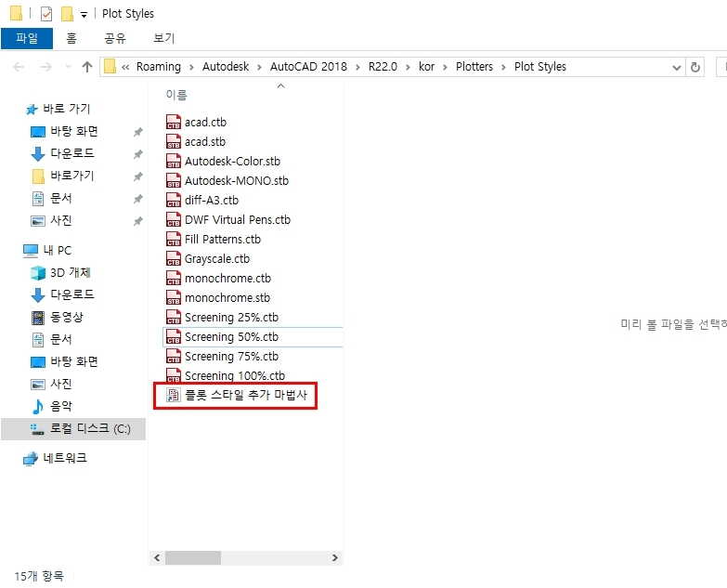Select 로컬 디스크 (C:) drive
727x588 pixels.
tap(73, 428)
